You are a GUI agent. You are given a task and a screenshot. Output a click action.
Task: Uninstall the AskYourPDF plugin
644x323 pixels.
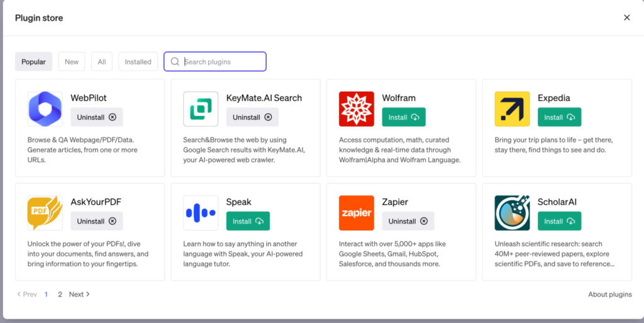[96, 221]
